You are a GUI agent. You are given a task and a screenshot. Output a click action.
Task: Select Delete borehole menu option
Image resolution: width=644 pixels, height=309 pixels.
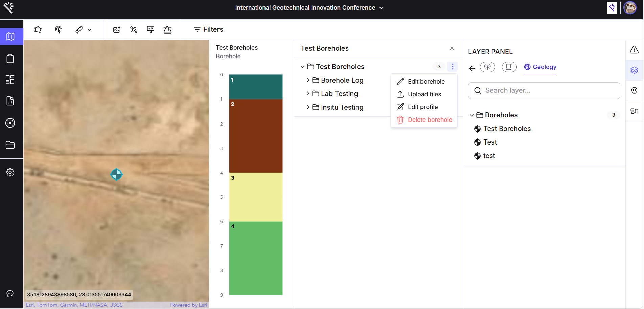(x=430, y=120)
